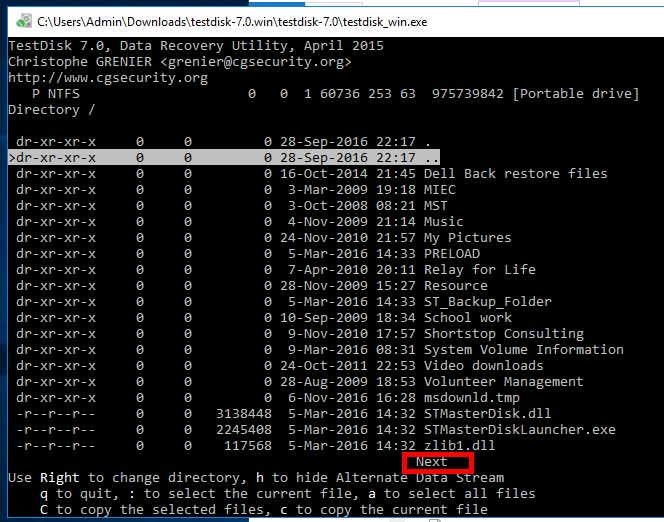Click the 3138448 file size value
664x522 pixels.
click(244, 414)
